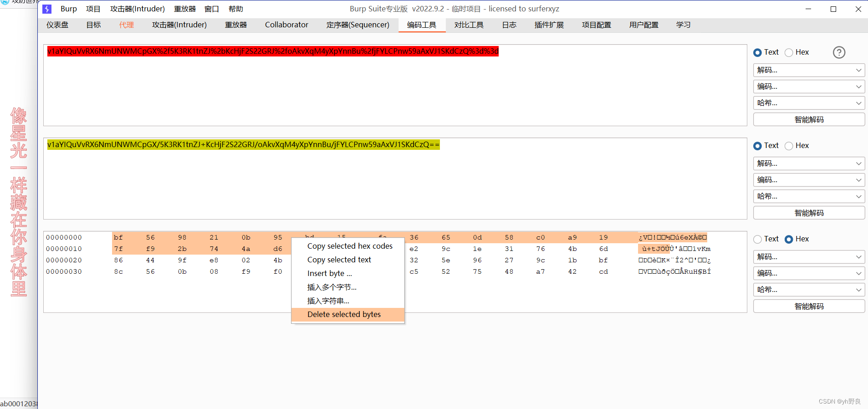The width and height of the screenshot is (868, 409).
Task: Select Text radio for the first decoder panel
Action: pos(757,52)
